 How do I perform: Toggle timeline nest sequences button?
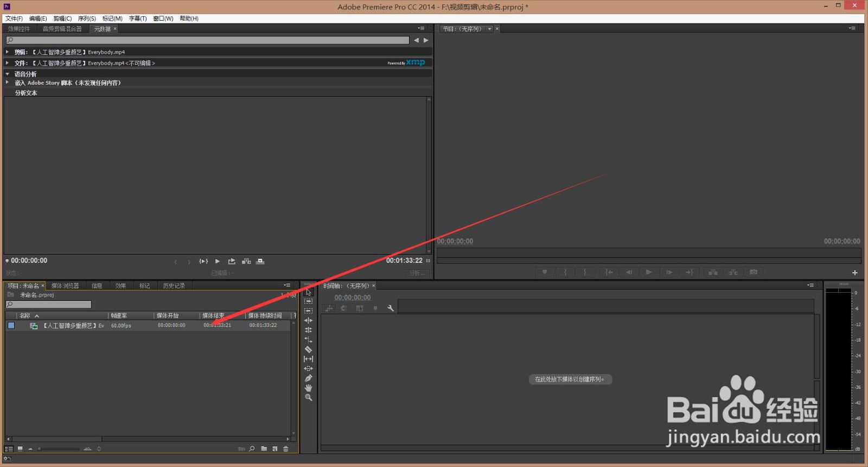(329, 308)
